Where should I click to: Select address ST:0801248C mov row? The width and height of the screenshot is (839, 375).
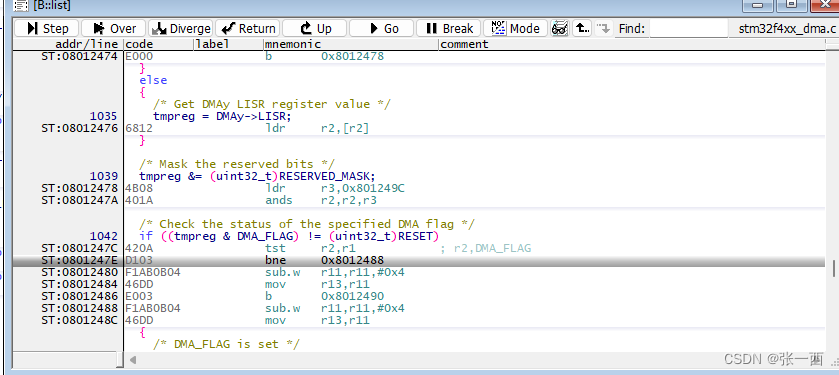419,320
